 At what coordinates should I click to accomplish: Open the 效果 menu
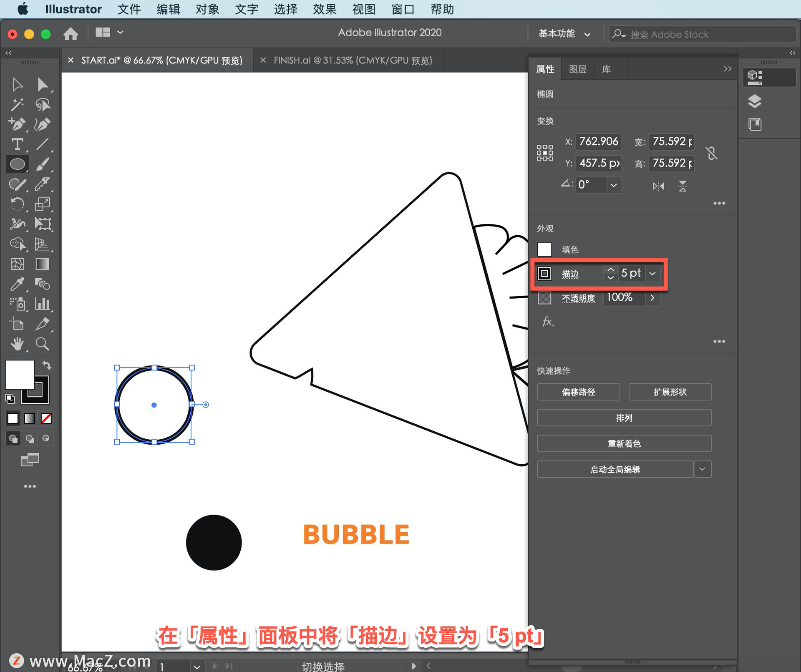click(325, 9)
